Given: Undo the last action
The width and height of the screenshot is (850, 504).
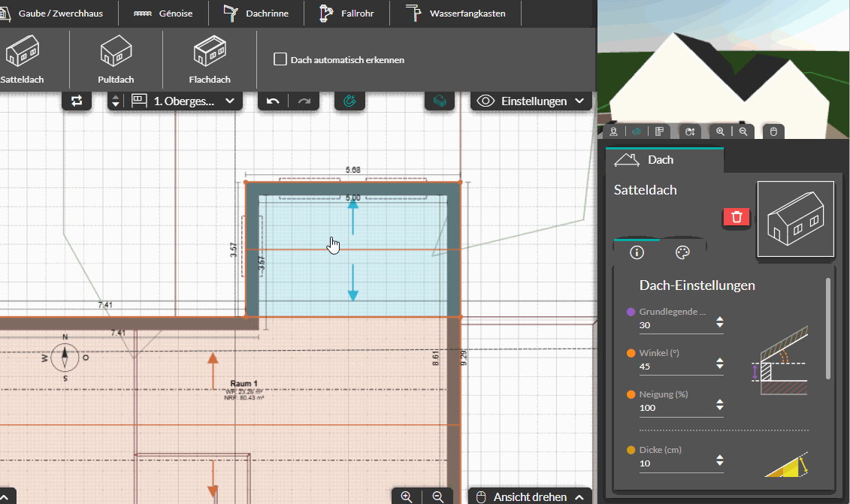Looking at the screenshot, I should pyautogui.click(x=274, y=101).
